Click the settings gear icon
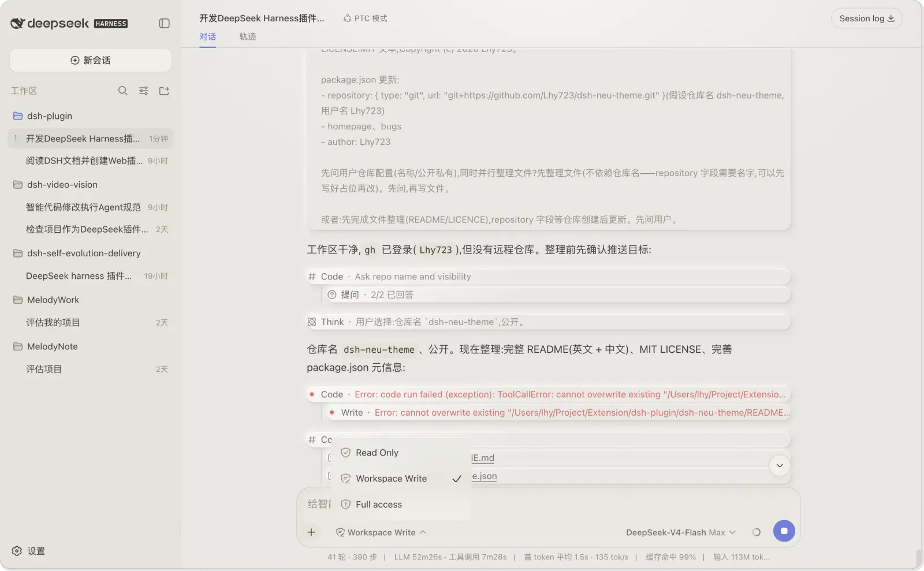Screen dimensions: 924x571 (x=17, y=551)
